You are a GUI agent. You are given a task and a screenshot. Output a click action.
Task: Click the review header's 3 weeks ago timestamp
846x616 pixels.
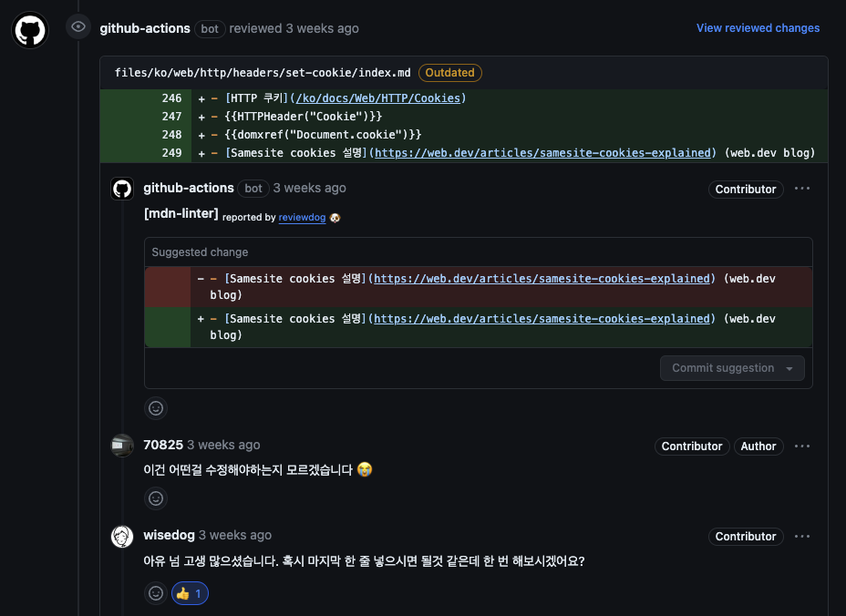tap(322, 28)
